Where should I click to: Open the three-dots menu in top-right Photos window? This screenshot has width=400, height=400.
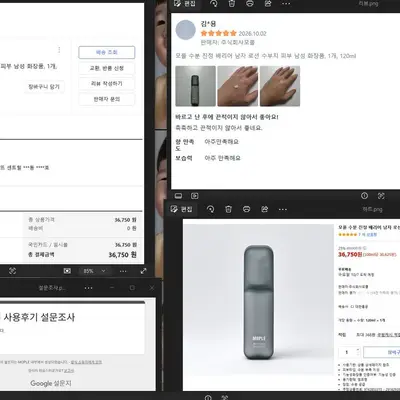pyautogui.click(x=286, y=4)
